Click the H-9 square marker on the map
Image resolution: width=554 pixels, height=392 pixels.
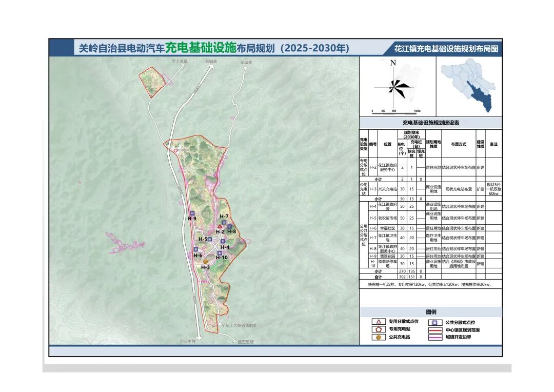[x=192, y=213]
